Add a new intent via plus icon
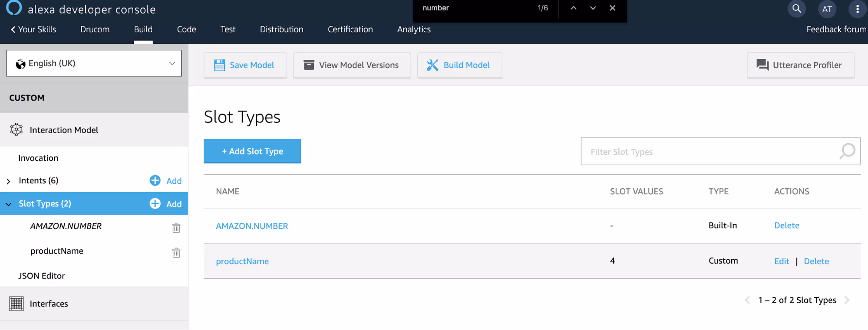 (155, 180)
